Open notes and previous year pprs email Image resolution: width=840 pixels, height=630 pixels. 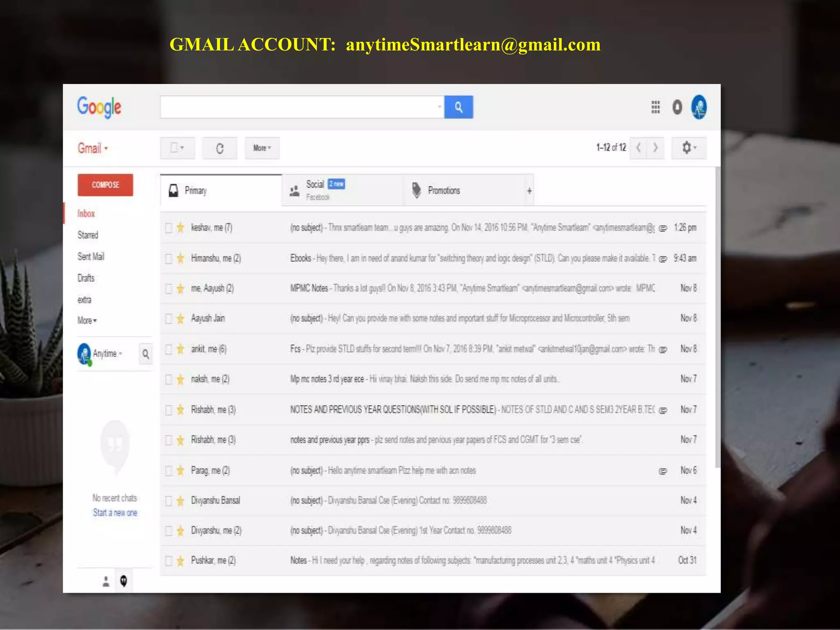pyautogui.click(x=433, y=440)
